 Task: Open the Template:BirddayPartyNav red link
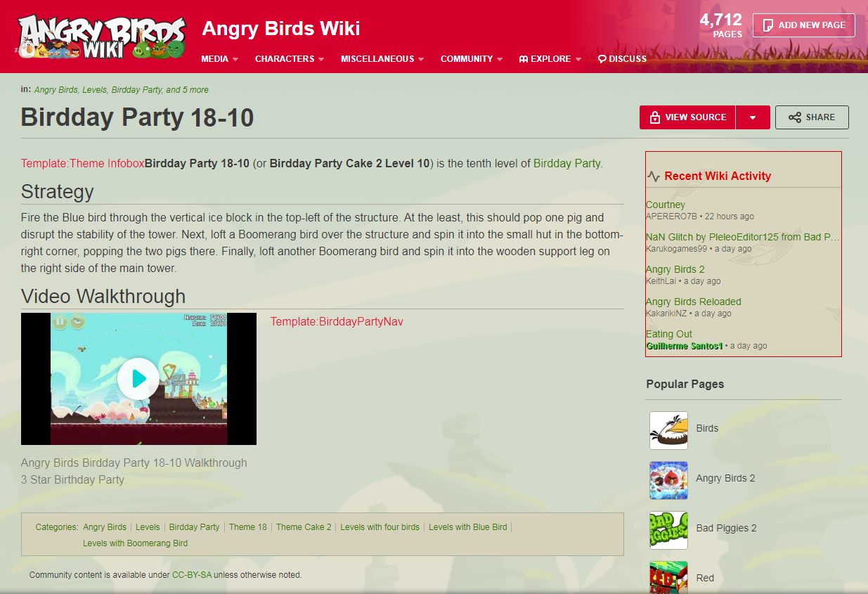tap(337, 321)
